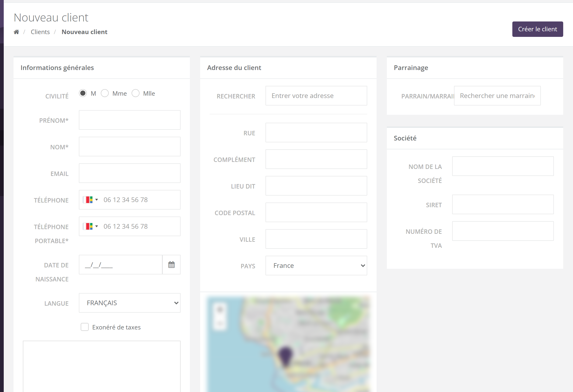Focus the Ville input field
The height and width of the screenshot is (392, 573).
tap(316, 239)
